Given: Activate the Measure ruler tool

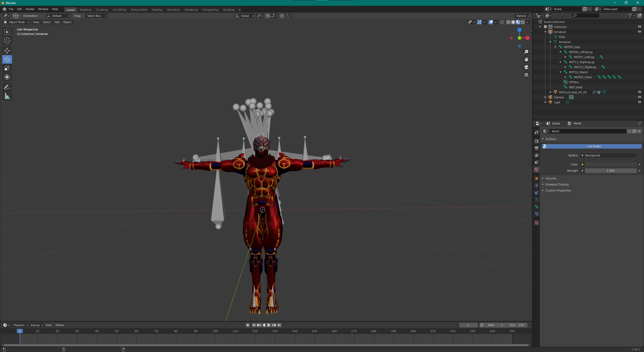Looking at the screenshot, I should pos(7,96).
